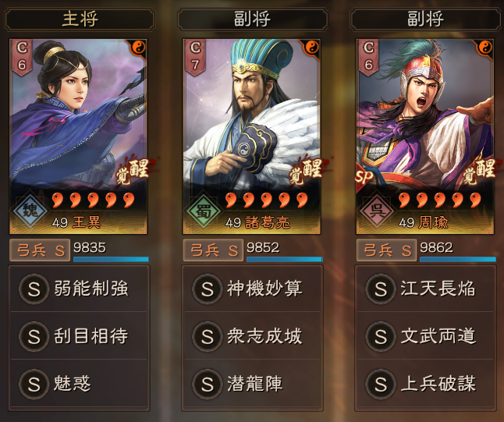
Task: Click the 呉 faction emblem on 周瑜's card
Action: 377,210
